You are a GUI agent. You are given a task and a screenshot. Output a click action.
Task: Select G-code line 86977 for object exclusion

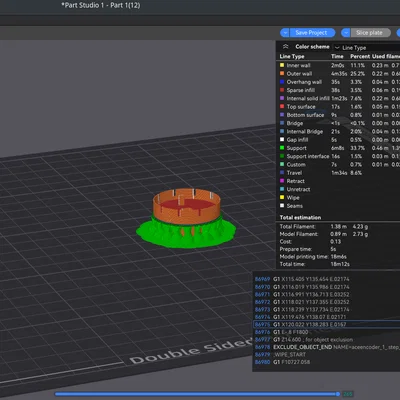(x=327, y=340)
